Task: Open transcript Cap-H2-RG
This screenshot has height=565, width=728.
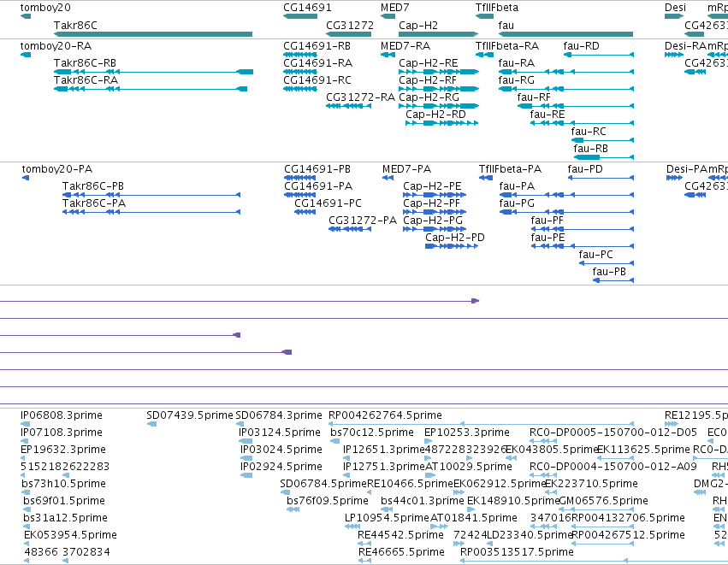Action: point(429,97)
